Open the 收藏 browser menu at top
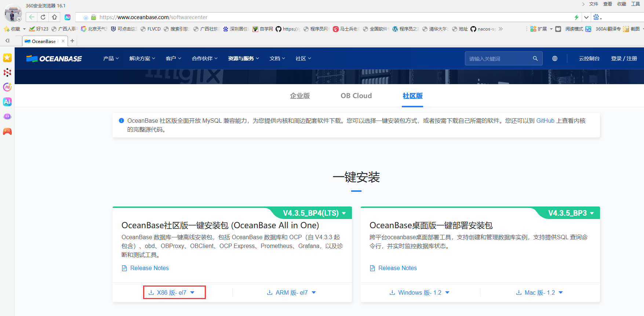Screen dimensions: 644x316 (621, 4)
